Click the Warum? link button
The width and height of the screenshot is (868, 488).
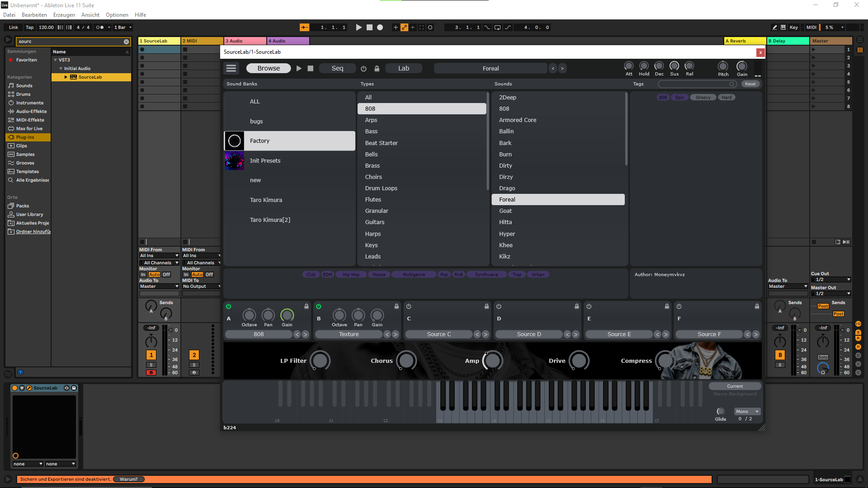pos(129,479)
